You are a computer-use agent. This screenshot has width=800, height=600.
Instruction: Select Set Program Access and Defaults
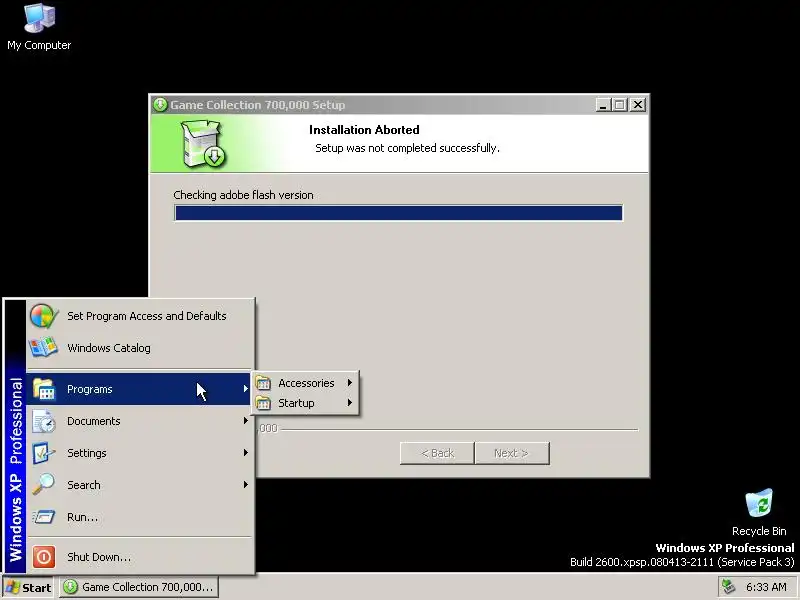(139, 316)
